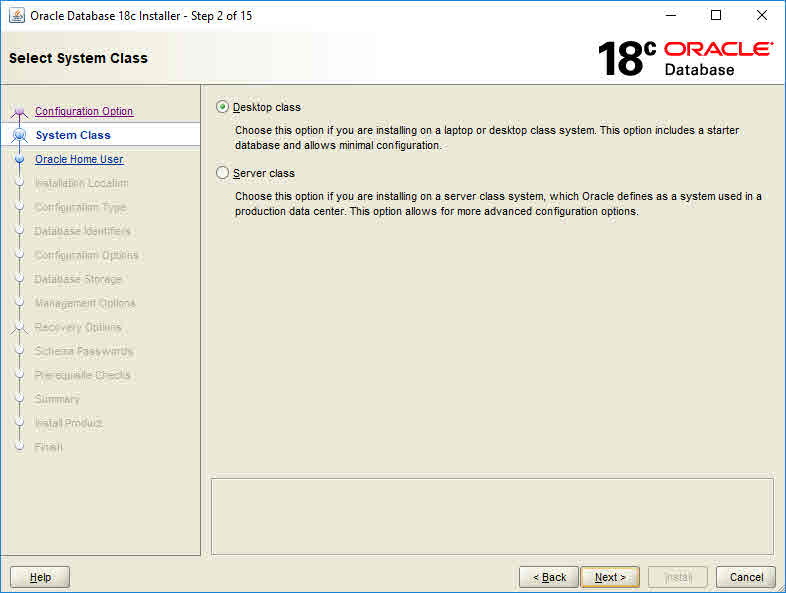Minimize the installer window
The width and height of the screenshot is (786, 593).
(670, 15)
